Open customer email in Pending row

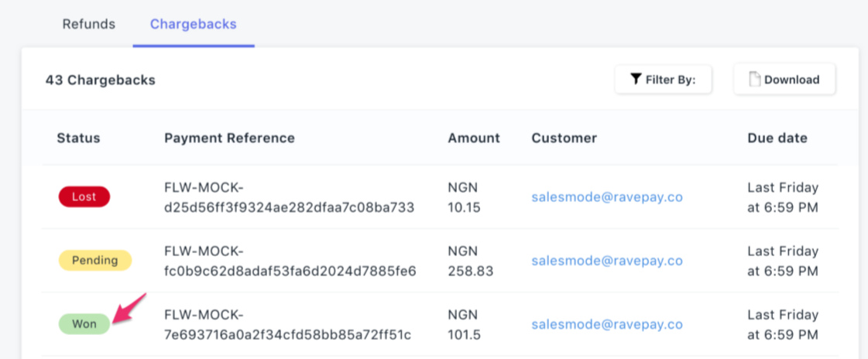[x=607, y=261]
